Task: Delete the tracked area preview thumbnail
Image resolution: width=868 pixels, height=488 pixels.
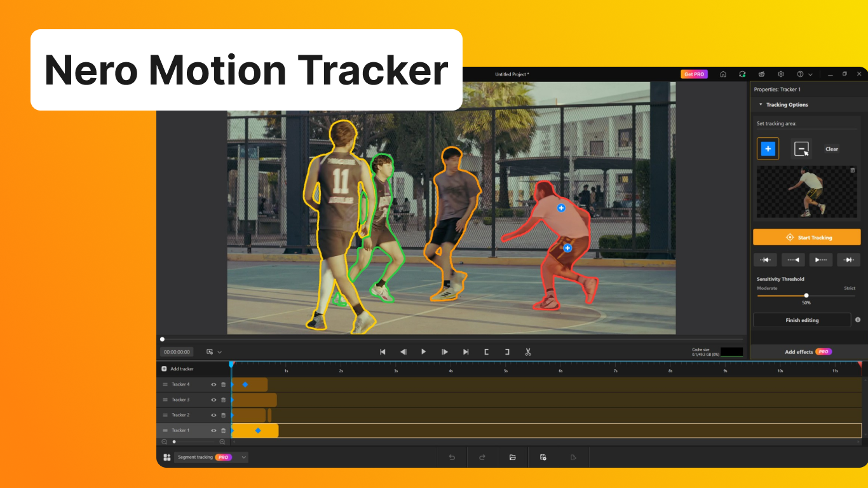Action: pyautogui.click(x=852, y=170)
